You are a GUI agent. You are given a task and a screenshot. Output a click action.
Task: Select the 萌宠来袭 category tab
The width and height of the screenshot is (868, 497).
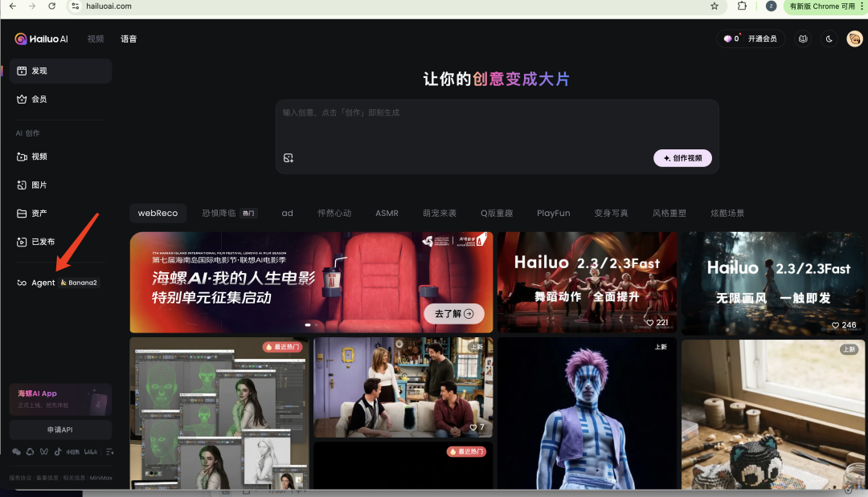[440, 213]
